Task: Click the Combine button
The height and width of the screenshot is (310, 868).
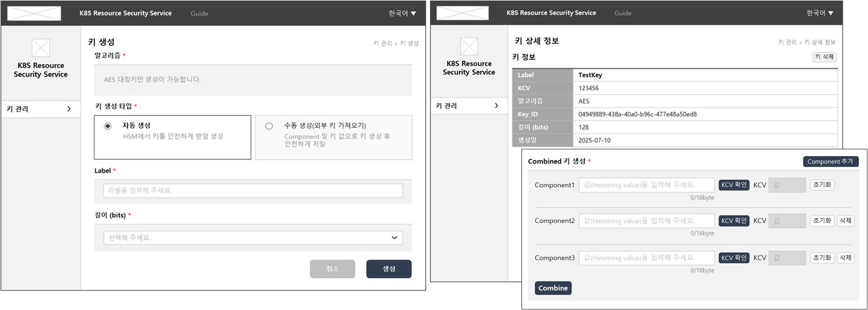Action: (x=553, y=288)
